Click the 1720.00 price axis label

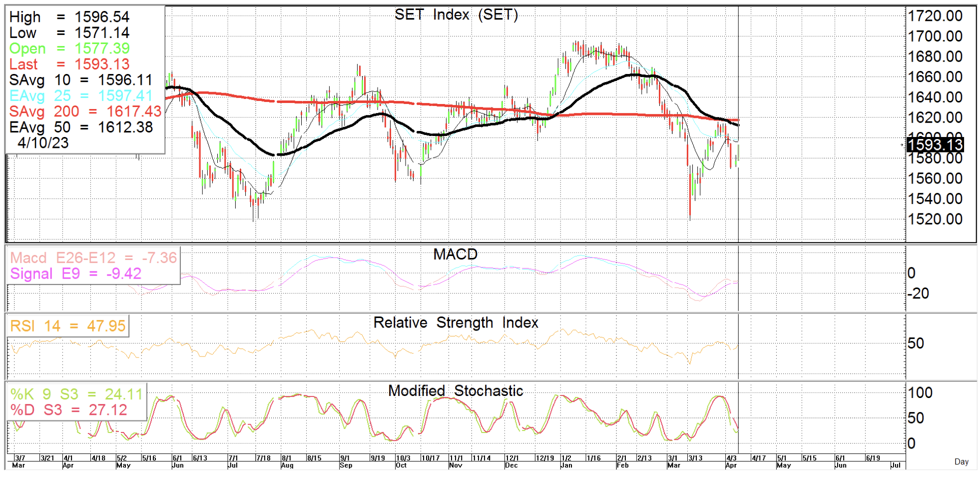pos(935,16)
